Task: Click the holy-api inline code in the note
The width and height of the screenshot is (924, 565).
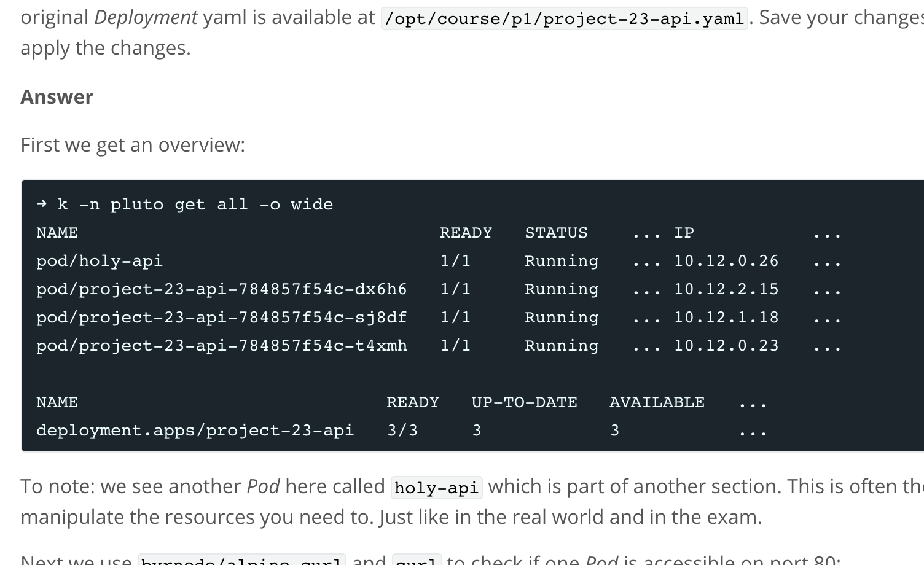Action: [x=436, y=488]
